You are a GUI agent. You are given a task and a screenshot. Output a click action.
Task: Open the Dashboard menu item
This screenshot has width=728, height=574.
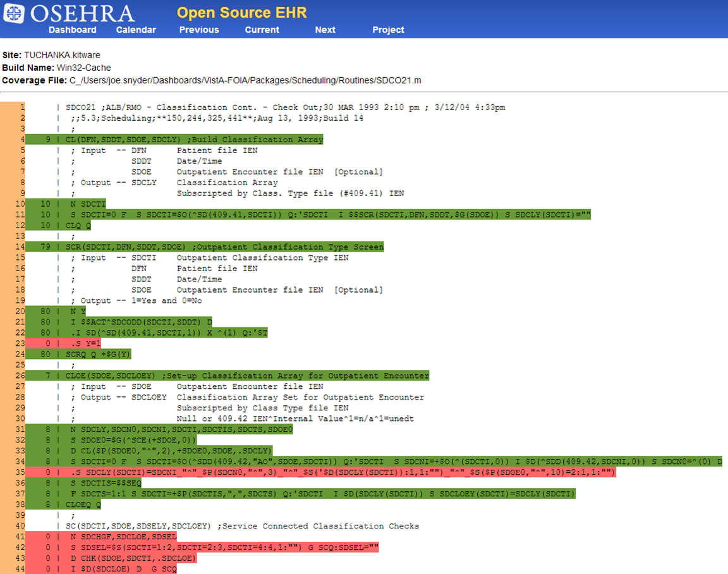[x=73, y=30]
